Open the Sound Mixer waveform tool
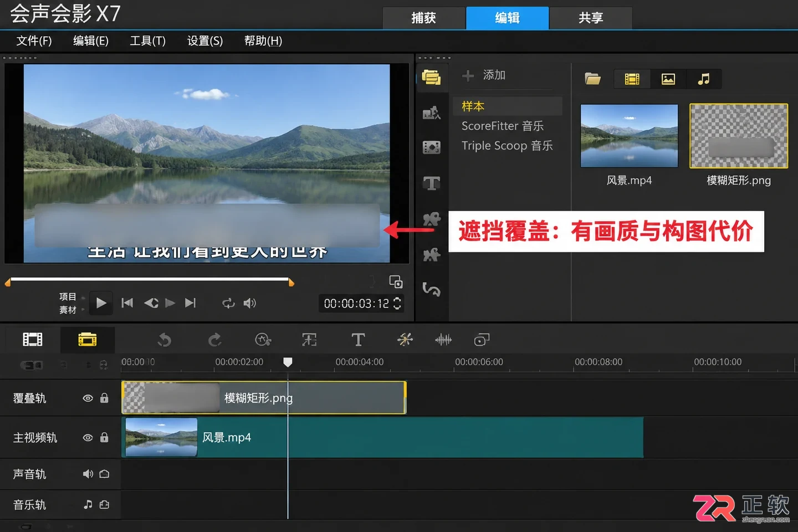Screen dimensions: 798x532 (443, 340)
